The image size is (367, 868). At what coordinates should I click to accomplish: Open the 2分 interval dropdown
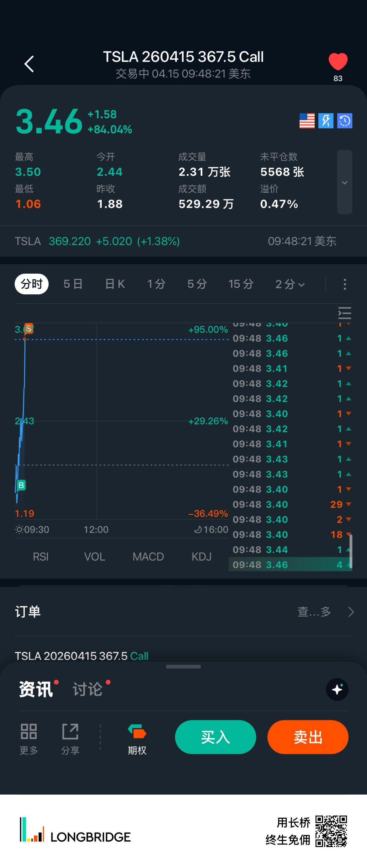coord(290,284)
